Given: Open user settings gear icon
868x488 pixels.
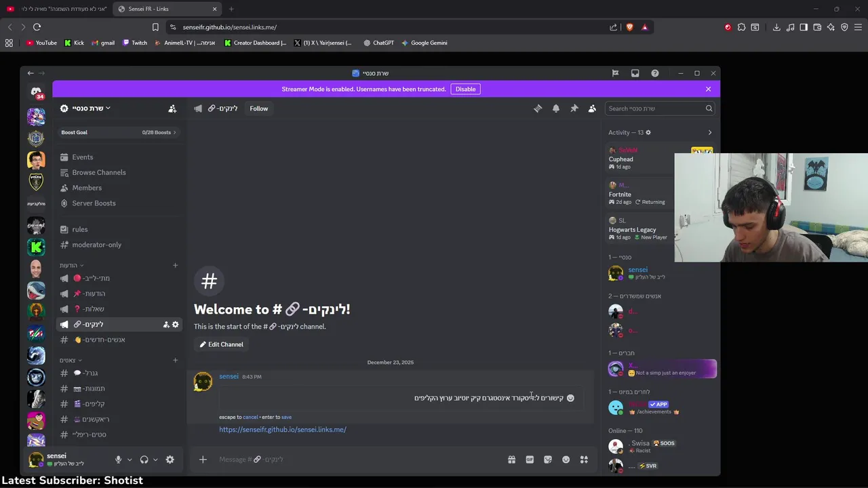Looking at the screenshot, I should pos(170,460).
